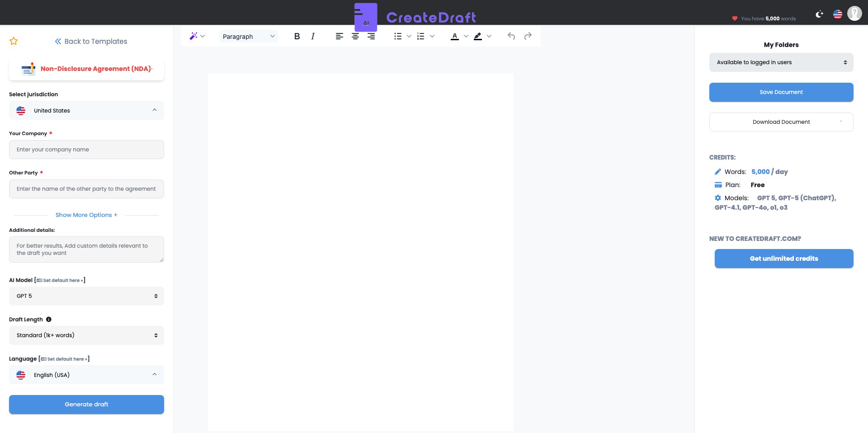Click the Free plan label
The image size is (868, 433).
coord(758,185)
